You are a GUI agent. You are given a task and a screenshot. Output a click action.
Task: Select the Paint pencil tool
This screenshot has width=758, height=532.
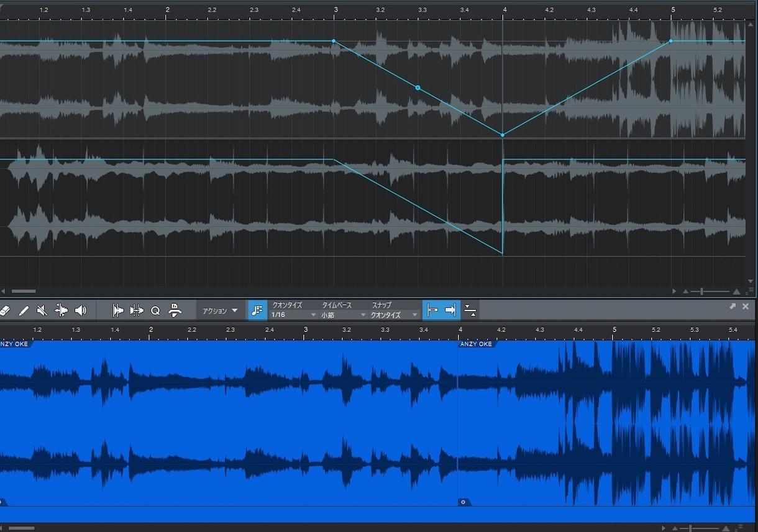click(x=24, y=310)
